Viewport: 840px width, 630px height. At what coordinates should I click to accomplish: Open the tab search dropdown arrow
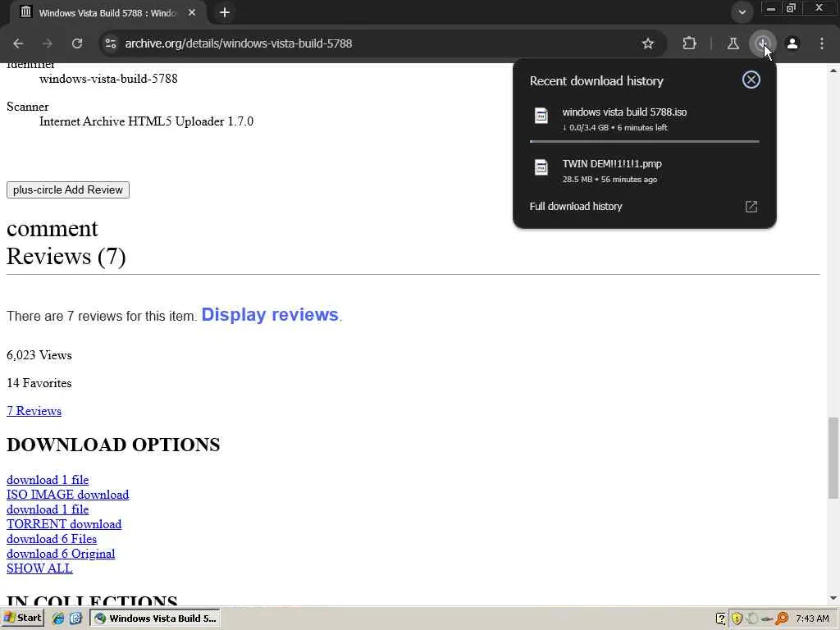742,12
